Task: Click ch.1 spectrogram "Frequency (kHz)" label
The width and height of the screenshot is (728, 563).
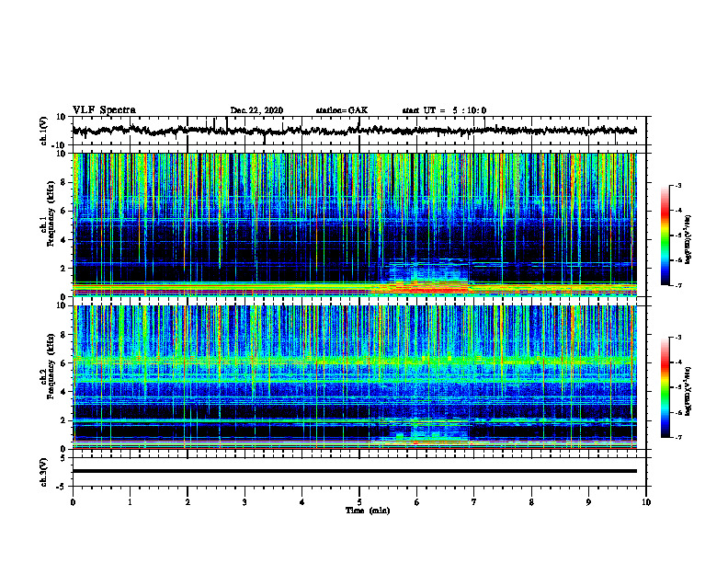Action: (x=51, y=214)
